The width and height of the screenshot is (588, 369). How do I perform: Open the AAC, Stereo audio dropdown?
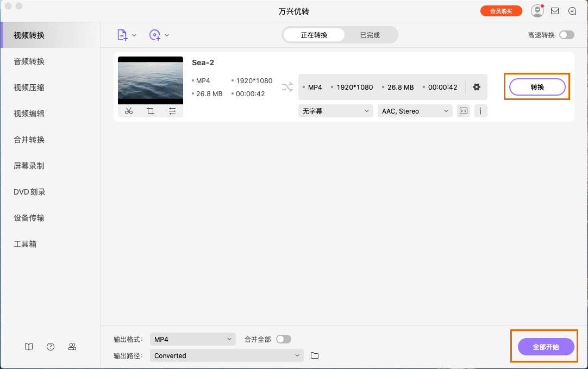pyautogui.click(x=415, y=111)
